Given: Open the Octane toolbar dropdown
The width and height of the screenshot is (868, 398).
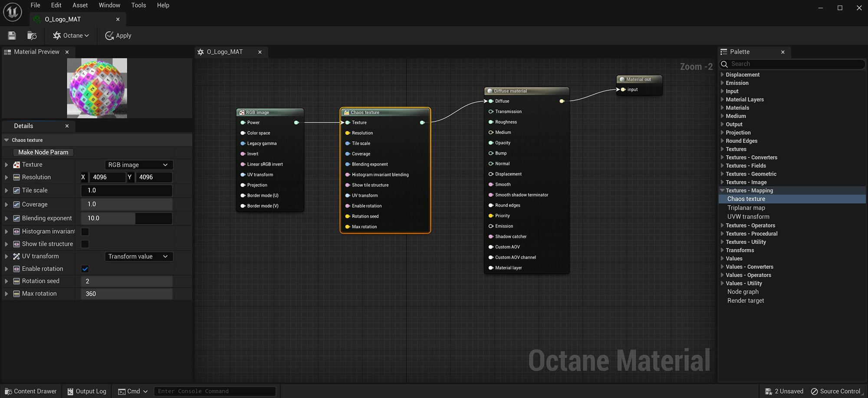Looking at the screenshot, I should (71, 36).
